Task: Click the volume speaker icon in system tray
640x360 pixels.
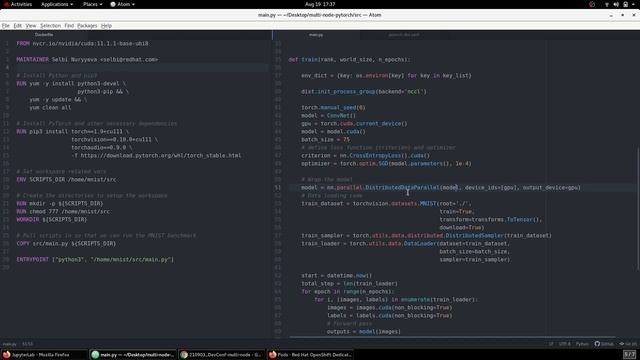Action: tap(616, 4)
